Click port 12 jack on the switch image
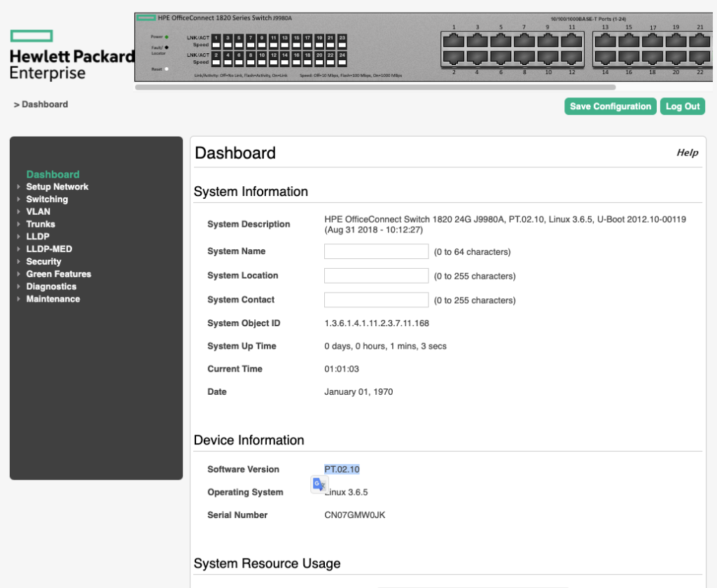Image resolution: width=717 pixels, height=588 pixels. coord(571,56)
